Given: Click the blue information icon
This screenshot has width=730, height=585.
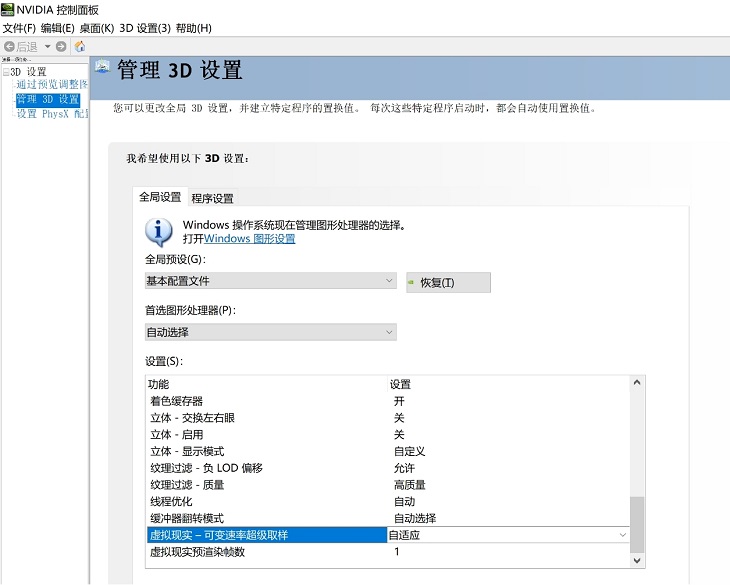Looking at the screenshot, I should [159, 232].
